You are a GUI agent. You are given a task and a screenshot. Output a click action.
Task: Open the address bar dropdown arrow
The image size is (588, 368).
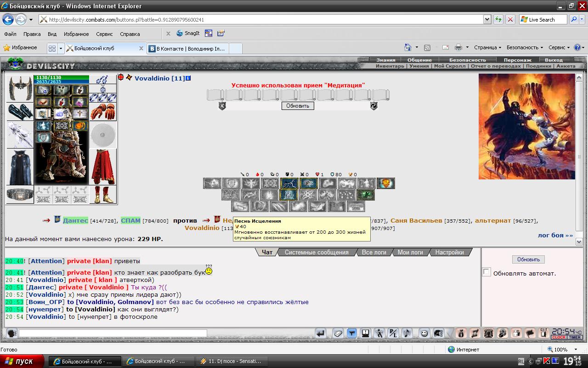487,20
